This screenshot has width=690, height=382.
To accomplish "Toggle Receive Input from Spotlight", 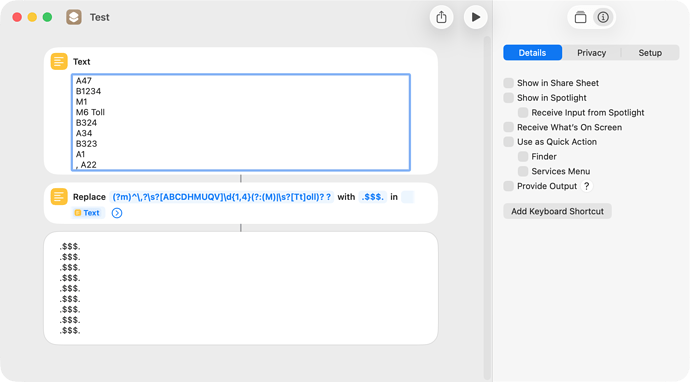I will [523, 113].
